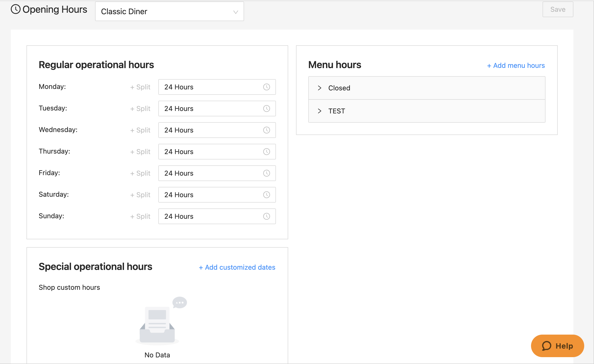This screenshot has height=364, width=594.
Task: Click the Save button
Action: coord(558,10)
